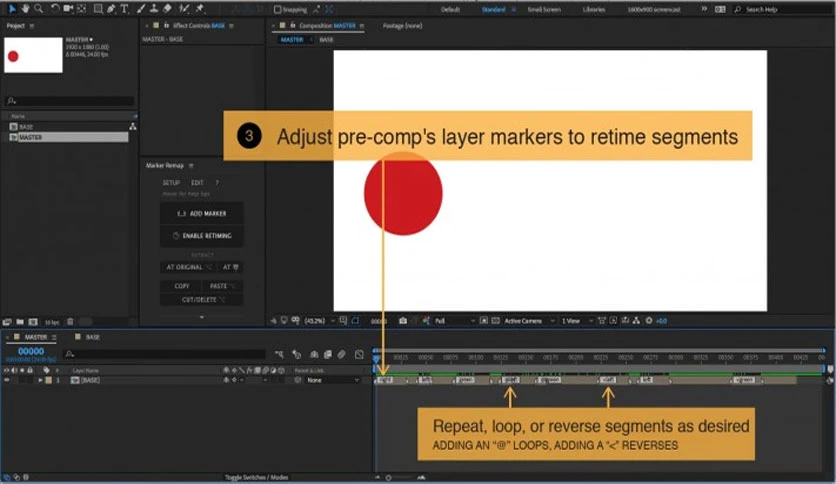Click the AT ORIGINAL button
This screenshot has height=484, width=836.
[187, 267]
